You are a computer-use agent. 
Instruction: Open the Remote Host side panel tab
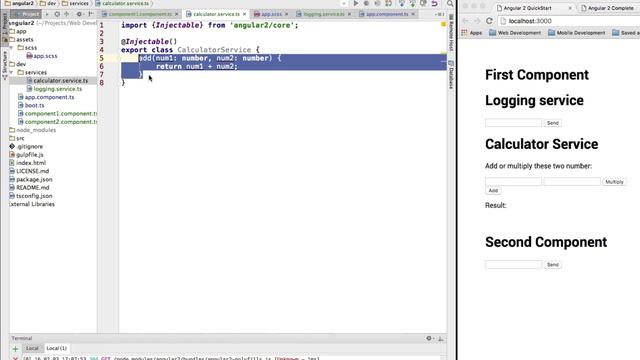click(x=451, y=33)
